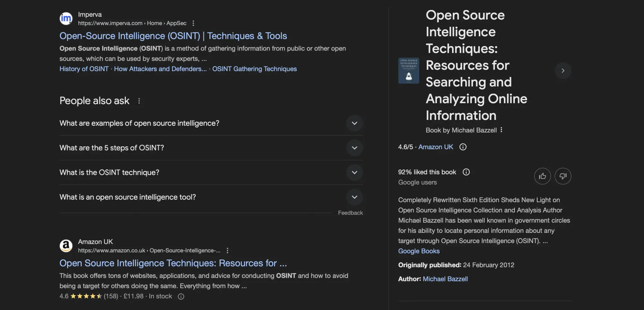Click the thumbs up like button
Image resolution: width=644 pixels, height=310 pixels.
click(x=543, y=176)
